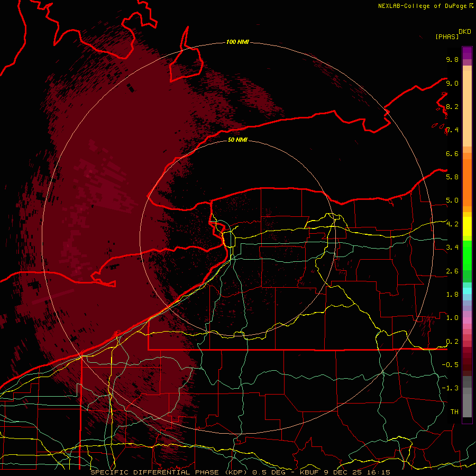Click the "50 NMI" range ring label
Viewport: 476px width, 476px height.
(x=237, y=140)
